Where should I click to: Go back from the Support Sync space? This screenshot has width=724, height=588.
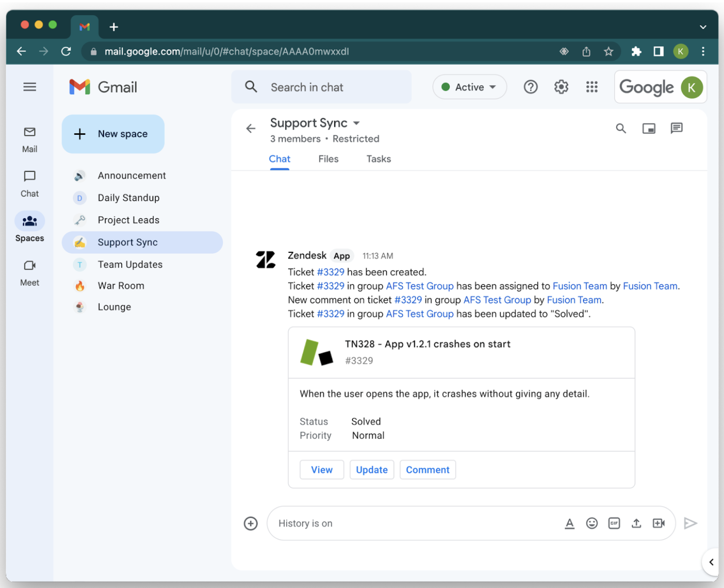coord(251,129)
